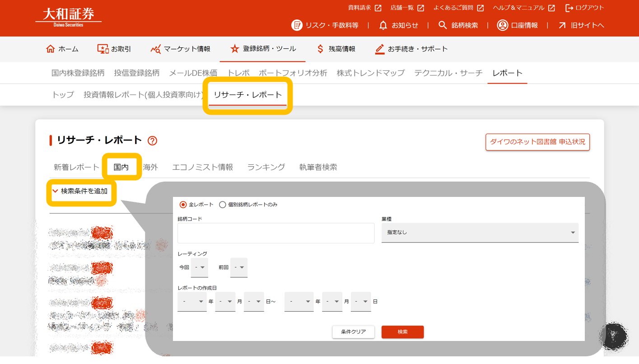
Task: Click the 銘柄コード input field
Action: 276,233
